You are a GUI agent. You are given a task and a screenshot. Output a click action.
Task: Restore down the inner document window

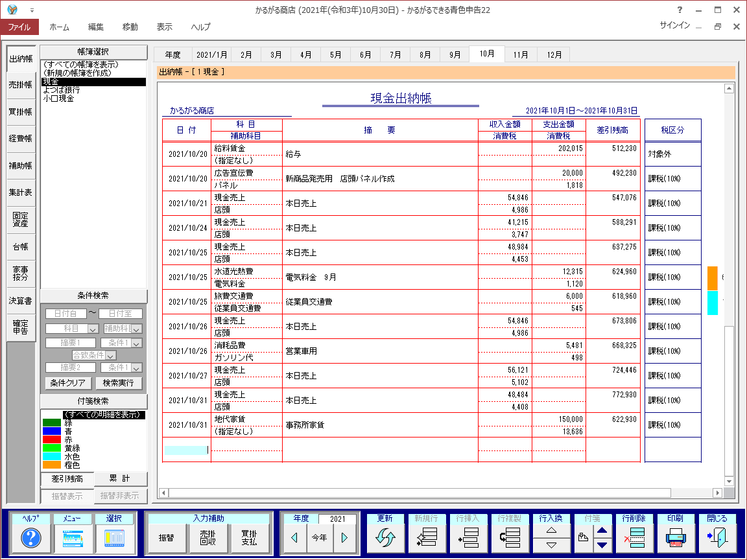coord(717,27)
